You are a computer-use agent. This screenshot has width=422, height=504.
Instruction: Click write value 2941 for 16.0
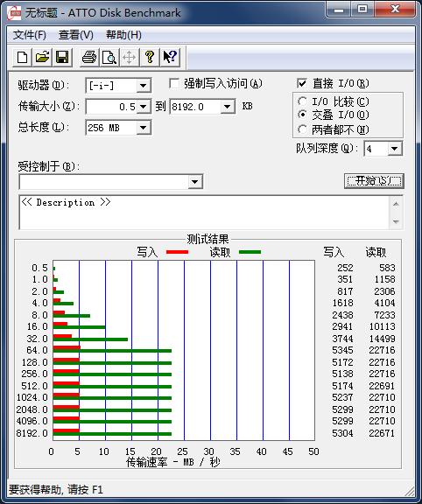click(342, 326)
